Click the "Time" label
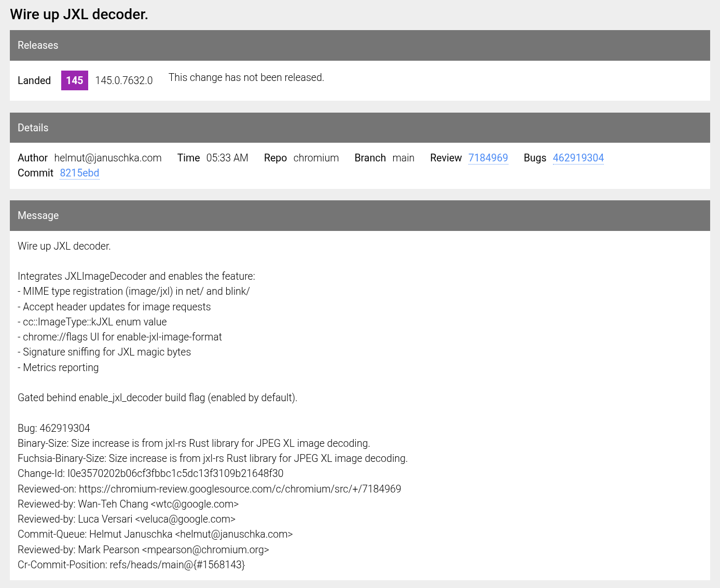This screenshot has height=588, width=720. pyautogui.click(x=189, y=158)
